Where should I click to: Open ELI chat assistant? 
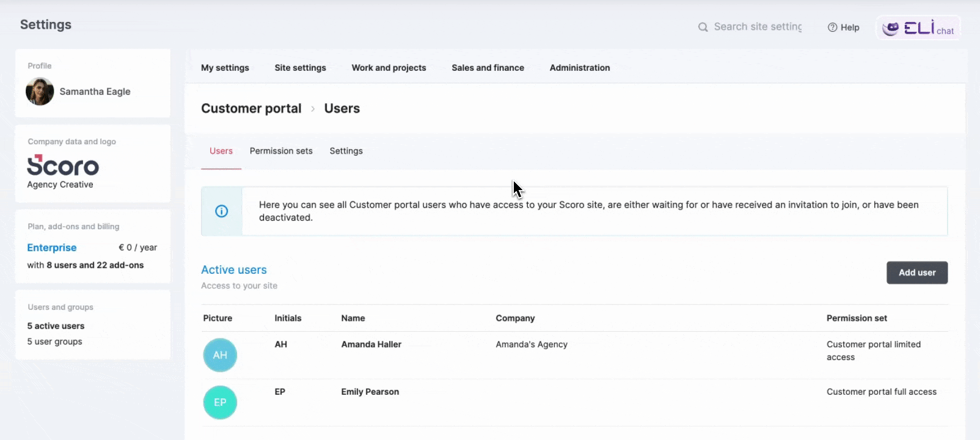[918, 28]
